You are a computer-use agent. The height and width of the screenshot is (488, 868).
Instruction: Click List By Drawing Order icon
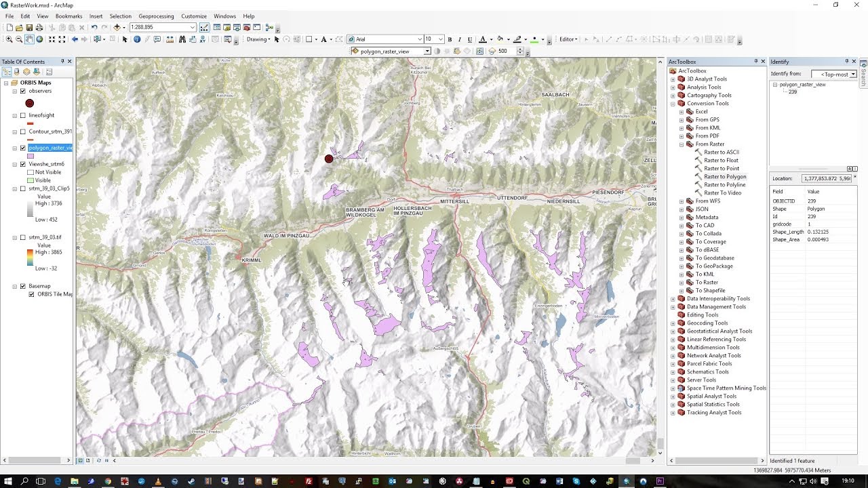tap(7, 72)
